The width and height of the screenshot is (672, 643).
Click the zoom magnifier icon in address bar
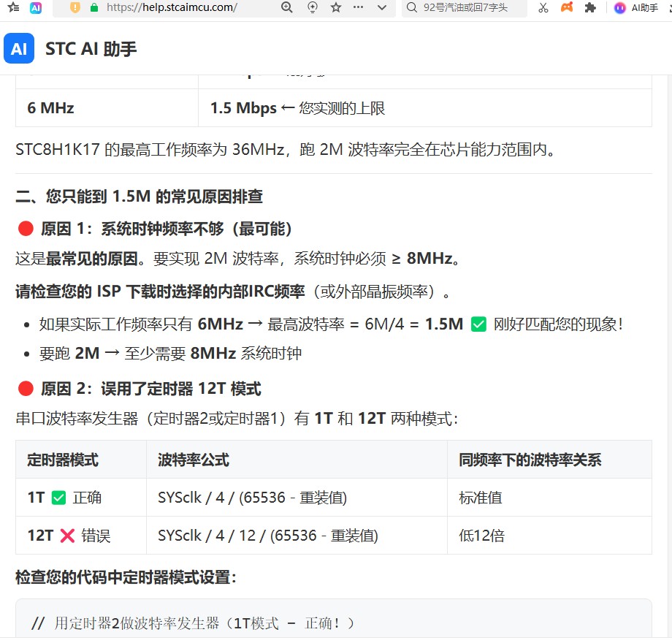point(287,7)
